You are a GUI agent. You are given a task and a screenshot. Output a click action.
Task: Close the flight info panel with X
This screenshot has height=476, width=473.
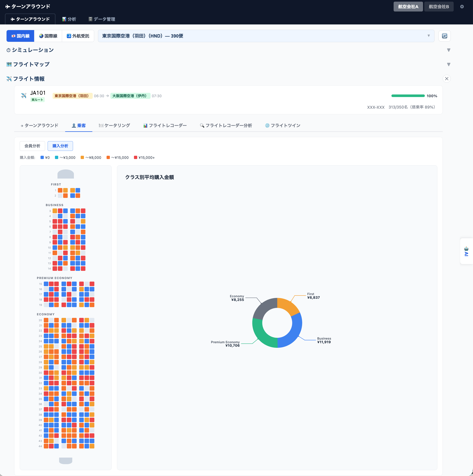click(447, 79)
